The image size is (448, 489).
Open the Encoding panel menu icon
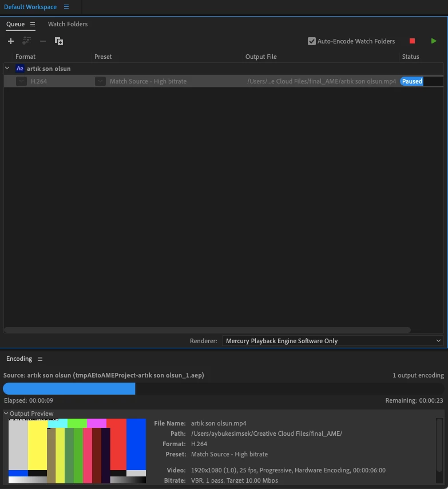40,359
